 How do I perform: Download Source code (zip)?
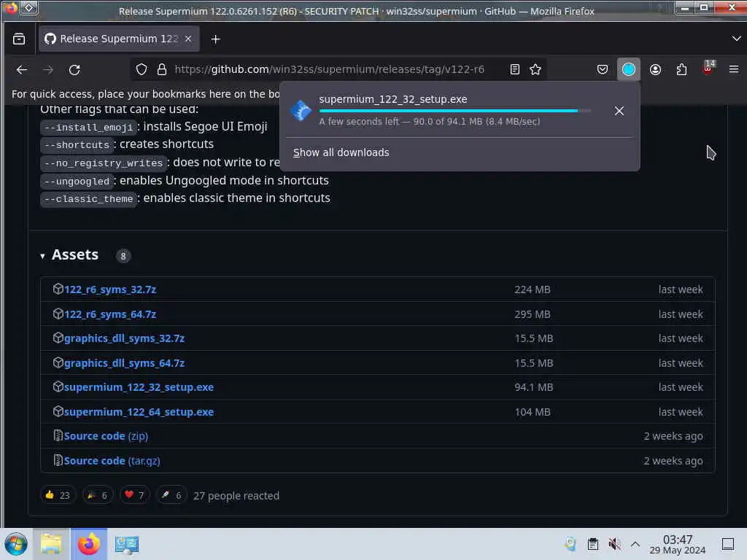pyautogui.click(x=106, y=436)
